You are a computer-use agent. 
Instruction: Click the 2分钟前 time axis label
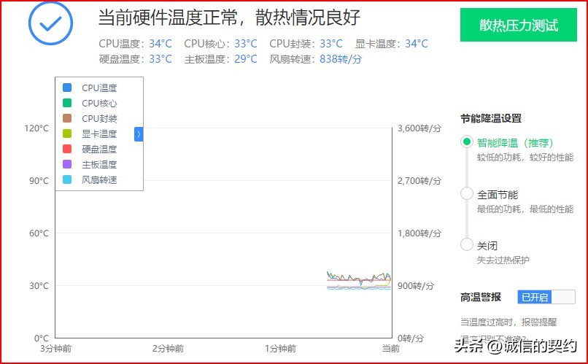[x=168, y=349]
